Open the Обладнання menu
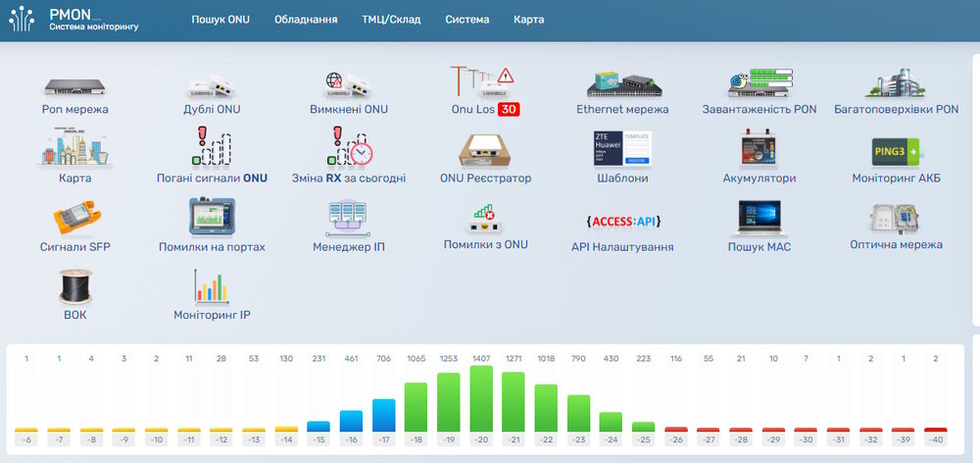Viewport: 980px width, 463px height. (x=306, y=20)
